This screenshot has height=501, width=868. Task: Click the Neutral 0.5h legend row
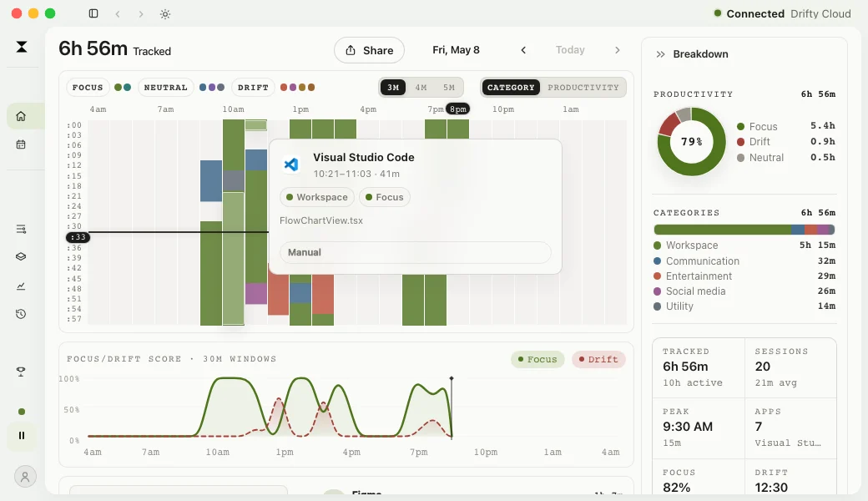pyautogui.click(x=785, y=157)
